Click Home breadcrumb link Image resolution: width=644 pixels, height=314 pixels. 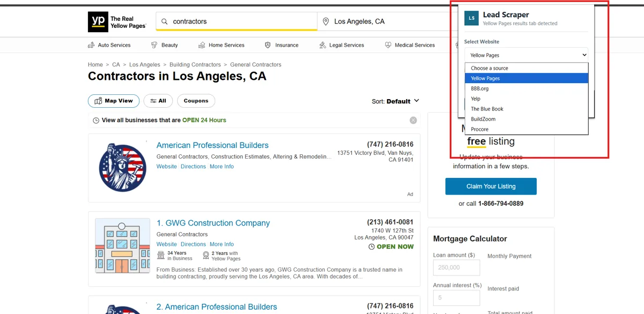point(96,65)
